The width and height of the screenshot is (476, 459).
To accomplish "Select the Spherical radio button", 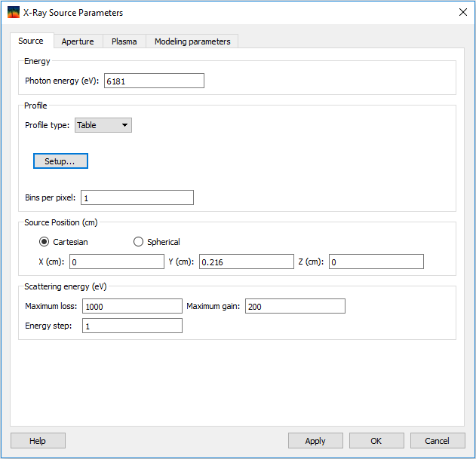I will point(138,242).
